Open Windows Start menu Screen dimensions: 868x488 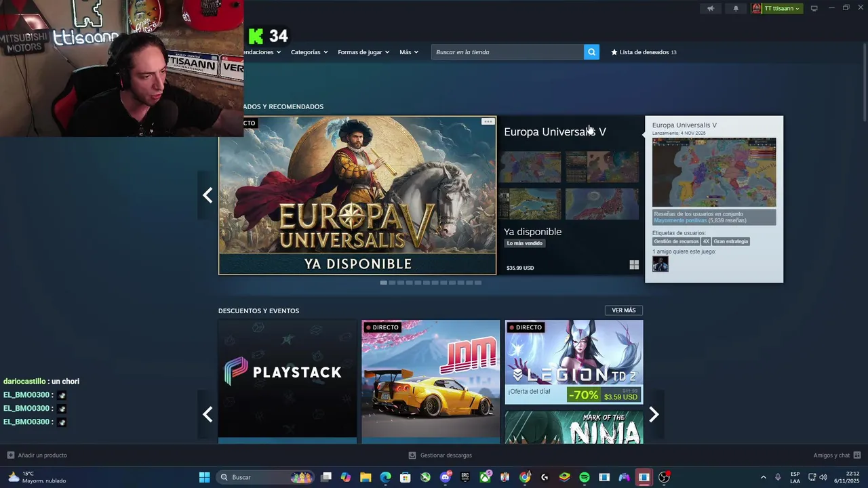(204, 477)
